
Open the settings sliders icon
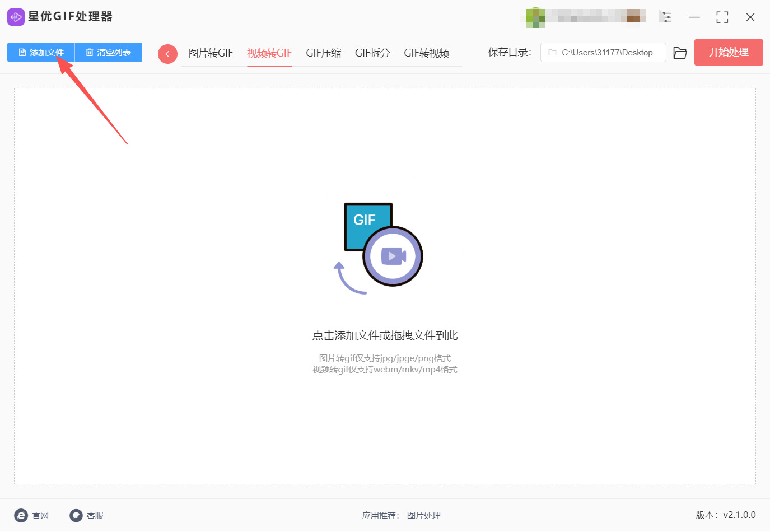pyautogui.click(x=666, y=17)
